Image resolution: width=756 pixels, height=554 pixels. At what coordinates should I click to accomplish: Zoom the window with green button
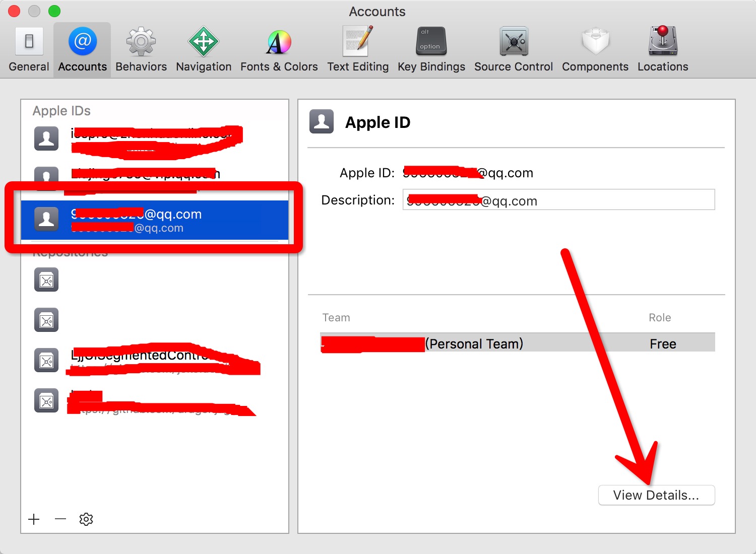tap(54, 11)
